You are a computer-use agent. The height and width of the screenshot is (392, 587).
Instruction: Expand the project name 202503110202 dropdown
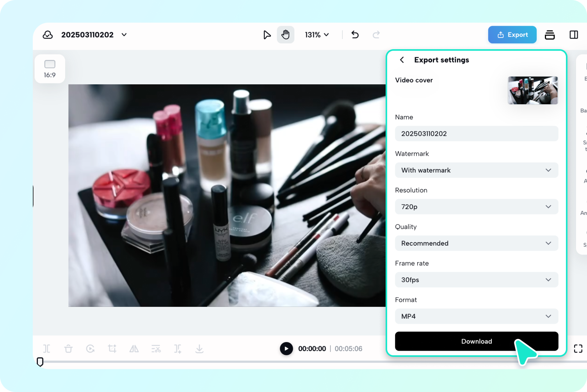click(124, 35)
